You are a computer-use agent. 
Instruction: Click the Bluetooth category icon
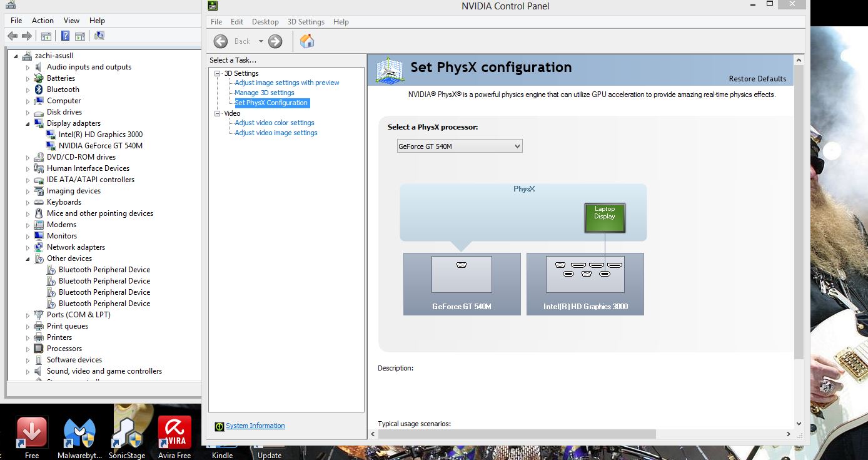39,89
